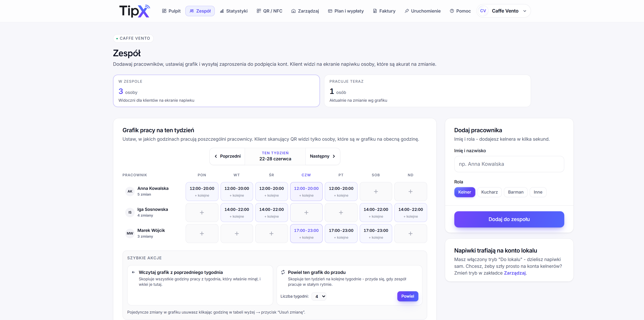Click Dodaj do zespołu button
The height and width of the screenshot is (320, 644).
pos(509,220)
